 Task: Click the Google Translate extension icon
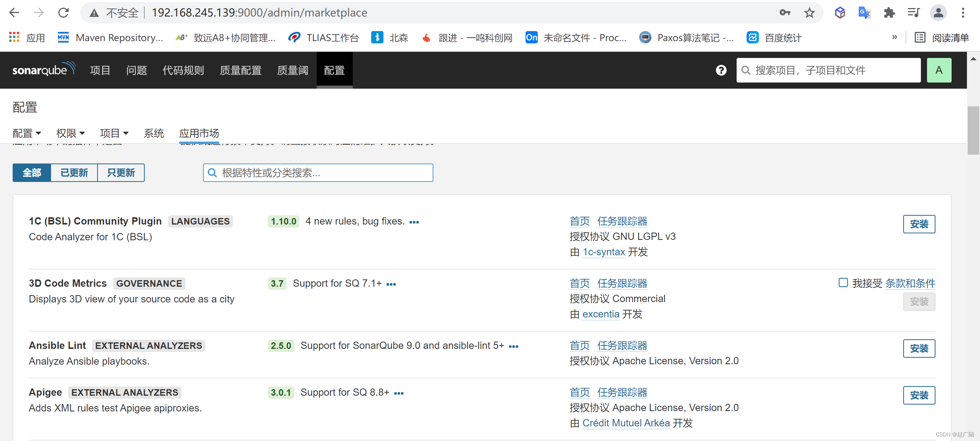pos(864,13)
